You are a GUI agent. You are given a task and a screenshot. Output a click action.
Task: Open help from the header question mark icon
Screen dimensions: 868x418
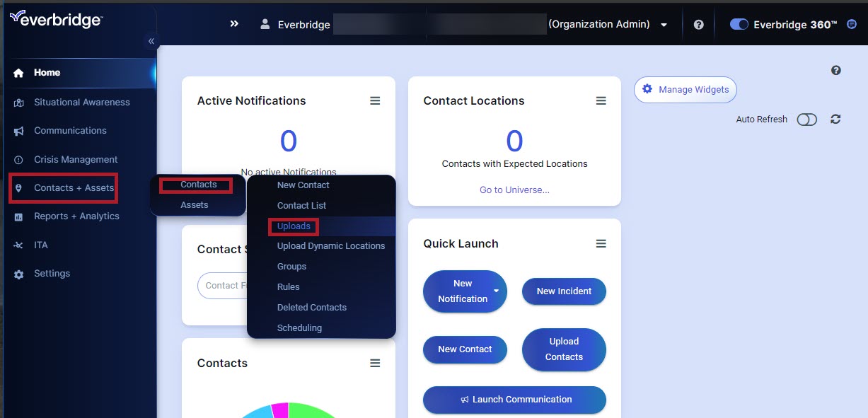click(x=699, y=24)
